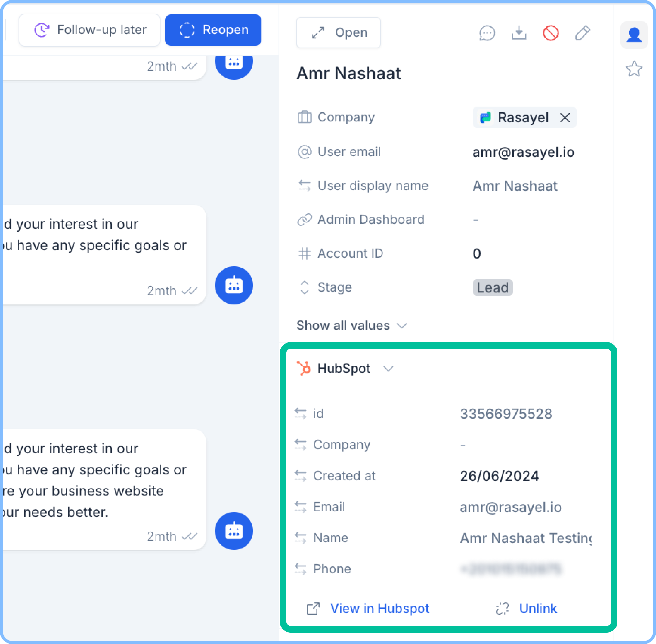Block the contact using the red block icon
The height and width of the screenshot is (644, 656).
point(550,33)
